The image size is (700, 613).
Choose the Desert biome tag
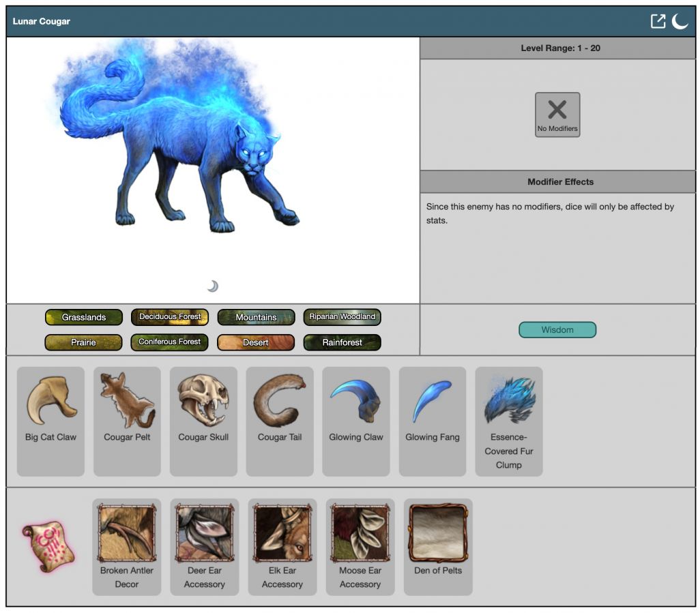(256, 342)
